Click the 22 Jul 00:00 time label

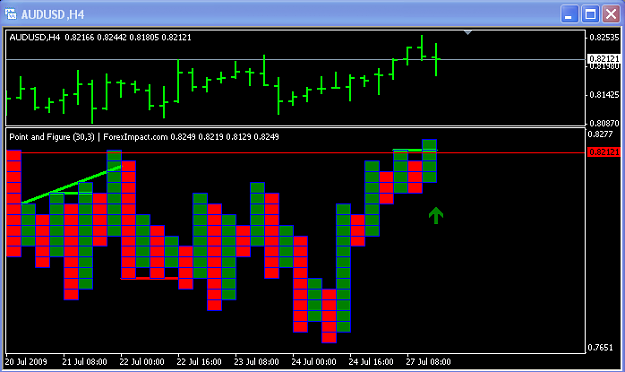click(x=142, y=362)
